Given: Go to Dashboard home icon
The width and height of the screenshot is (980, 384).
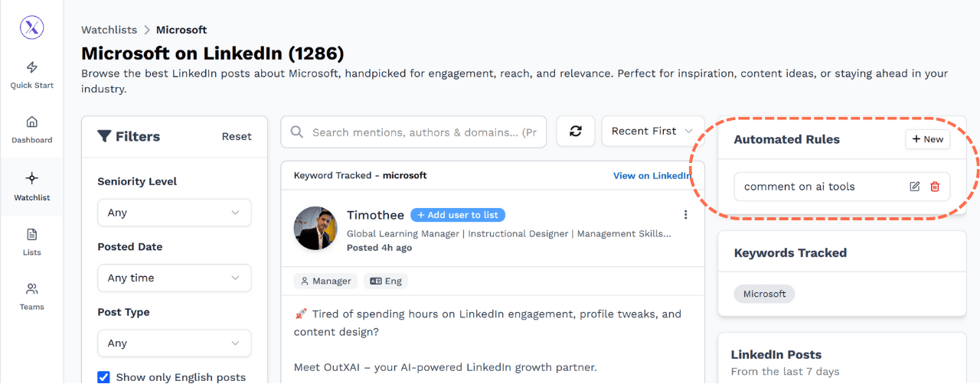Looking at the screenshot, I should point(31,122).
